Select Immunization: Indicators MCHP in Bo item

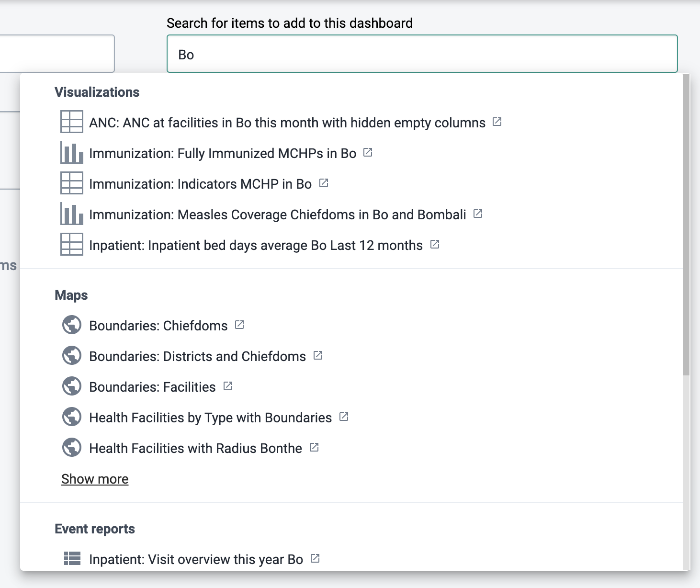200,184
